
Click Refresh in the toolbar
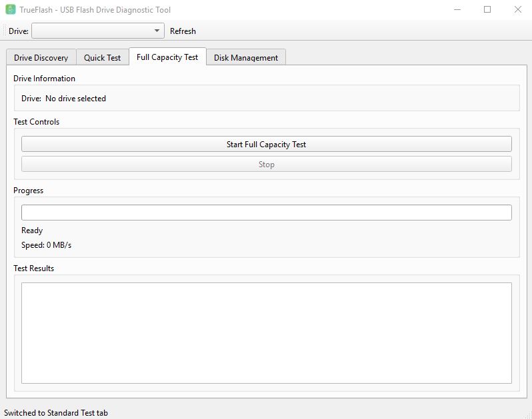[183, 31]
